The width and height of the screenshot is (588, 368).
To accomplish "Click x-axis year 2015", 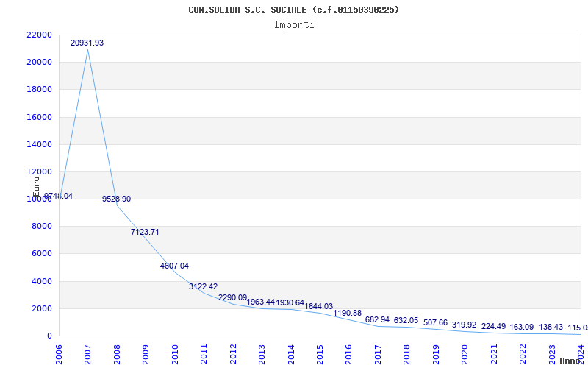I will click(320, 354).
